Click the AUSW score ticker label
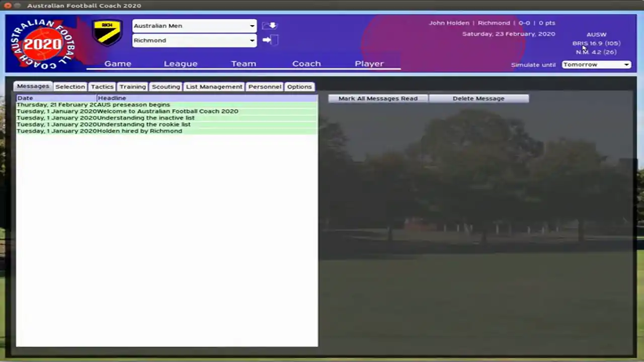The height and width of the screenshot is (362, 644). pos(596,35)
